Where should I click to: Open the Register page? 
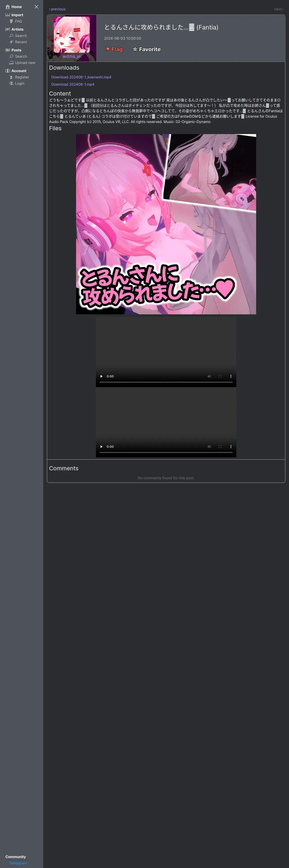click(22, 77)
